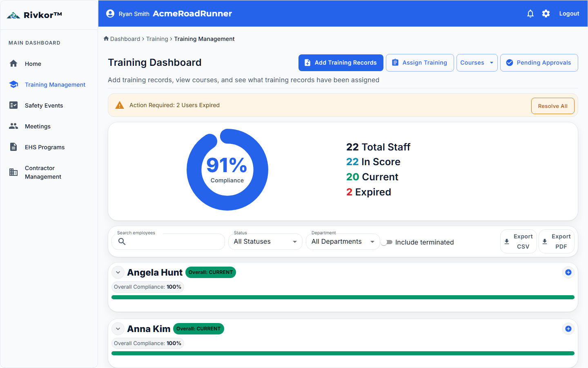This screenshot has height=368, width=588.
Task: Click Anna Kim's compliance progress bar
Action: click(343, 353)
